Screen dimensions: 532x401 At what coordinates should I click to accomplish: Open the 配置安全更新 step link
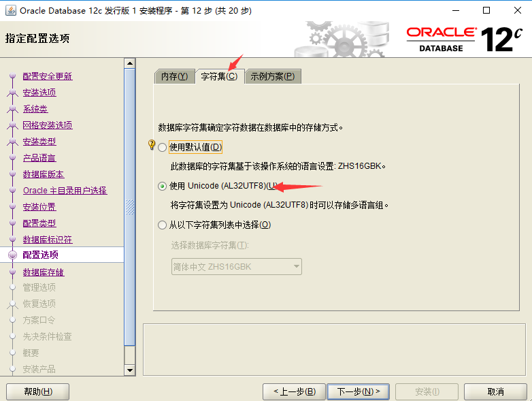click(x=48, y=76)
